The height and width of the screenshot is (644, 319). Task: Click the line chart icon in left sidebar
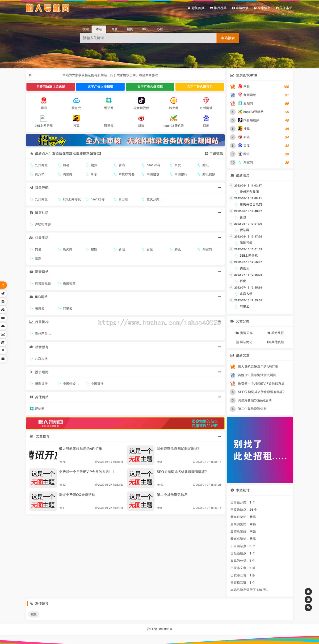[3, 334]
